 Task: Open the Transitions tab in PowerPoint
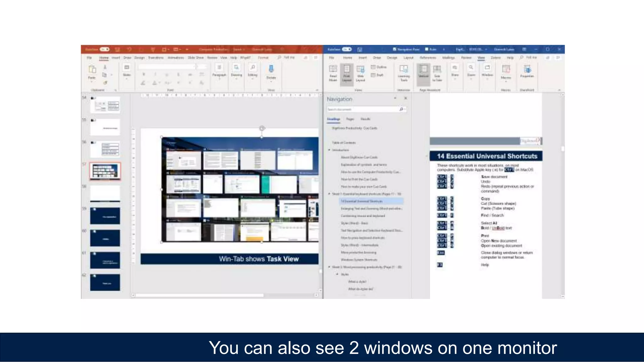click(x=156, y=58)
